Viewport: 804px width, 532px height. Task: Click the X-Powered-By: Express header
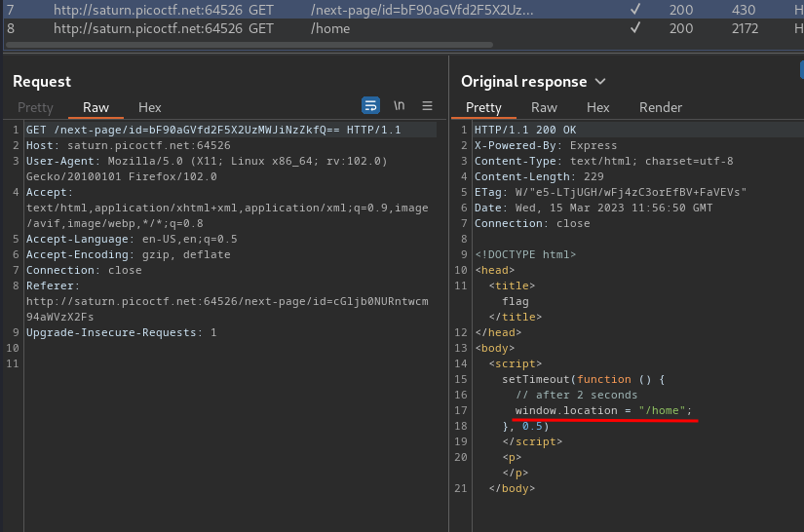point(546,145)
